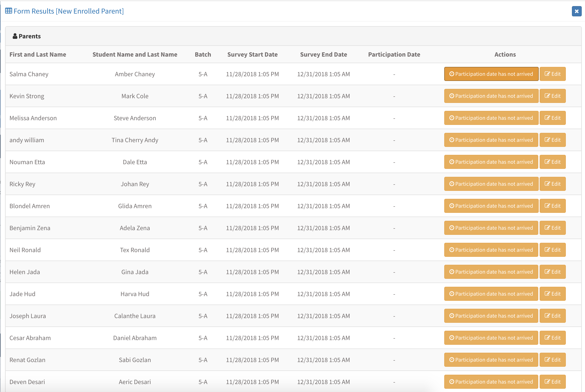Select student name Mark Cole

pyautogui.click(x=135, y=96)
